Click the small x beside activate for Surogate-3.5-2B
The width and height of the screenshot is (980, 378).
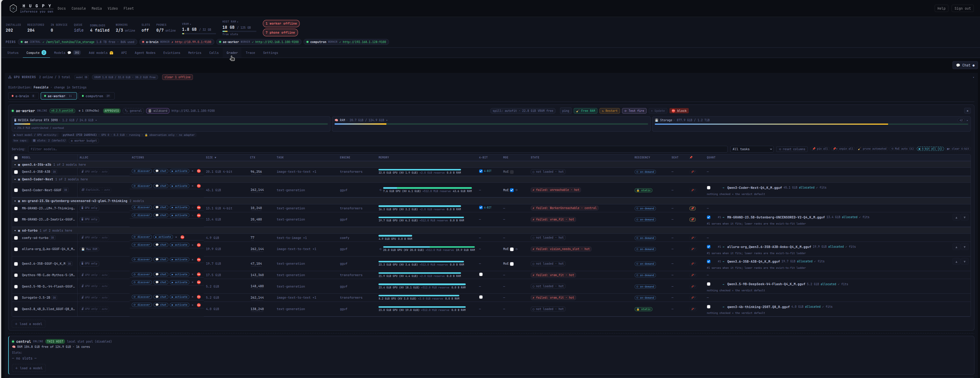click(x=193, y=297)
